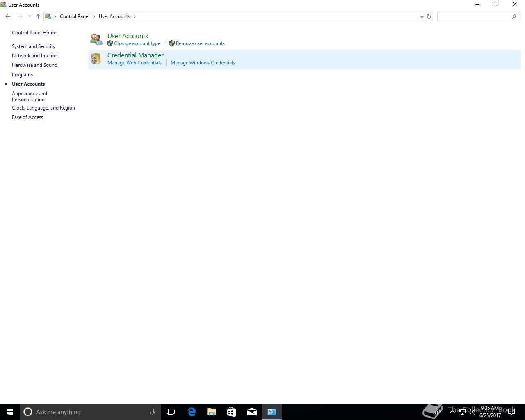
Task: Click the Credential Manager safe icon
Action: (x=96, y=59)
